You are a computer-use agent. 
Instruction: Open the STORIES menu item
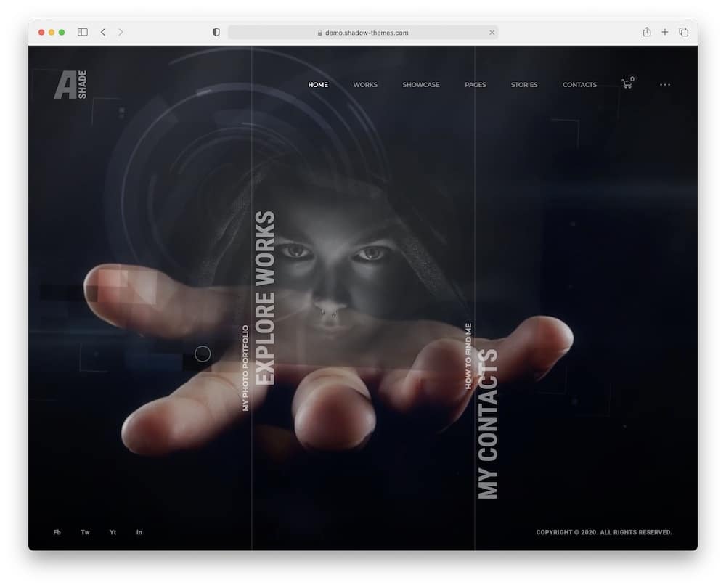[524, 85]
